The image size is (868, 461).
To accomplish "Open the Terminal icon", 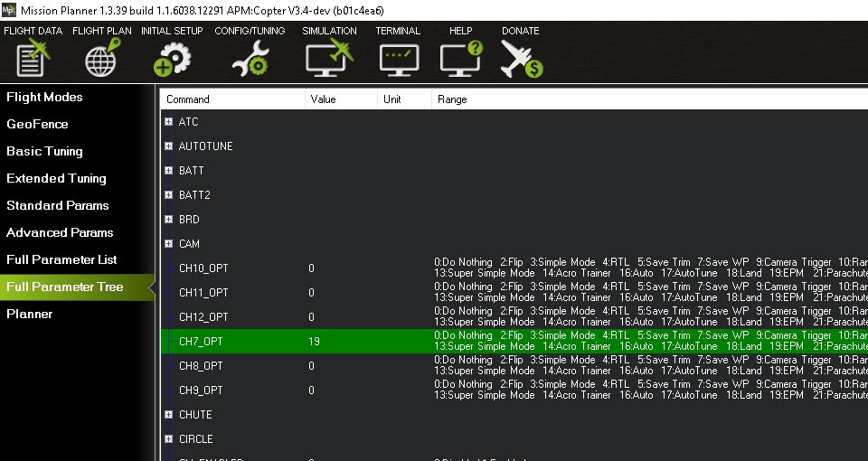I will (398, 59).
